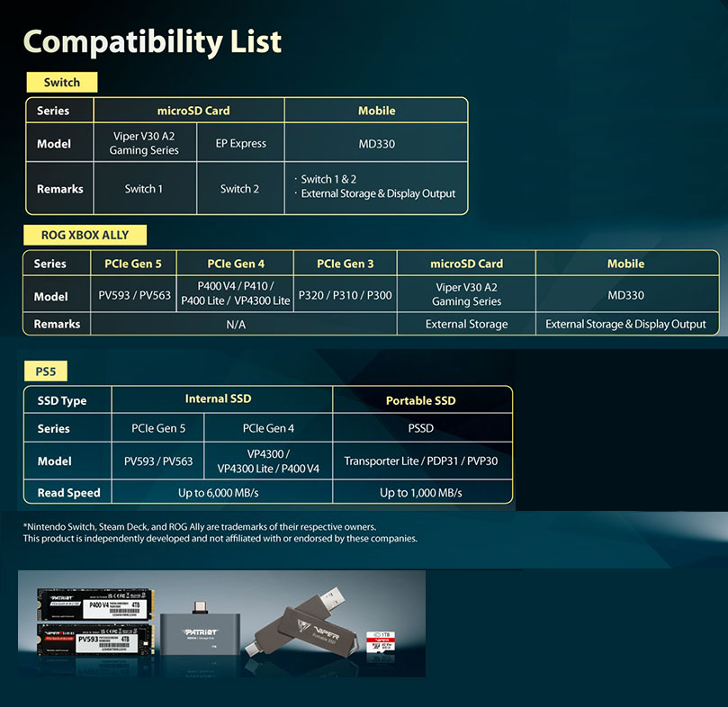Select 'PV593 / PV563' in ROG XBOX ALLY table
The image size is (728, 707).
pos(135,295)
